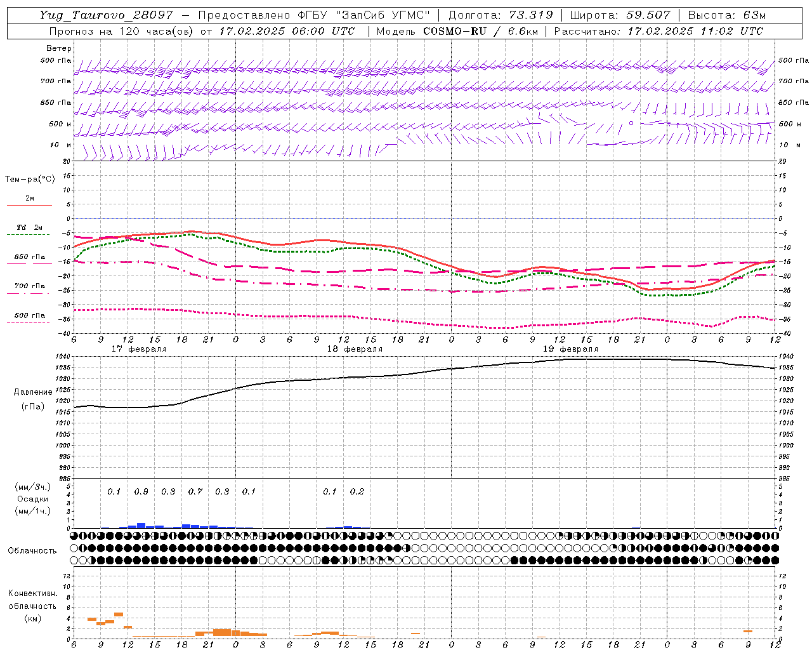Click the tallest blue precipitation bar

(141, 526)
